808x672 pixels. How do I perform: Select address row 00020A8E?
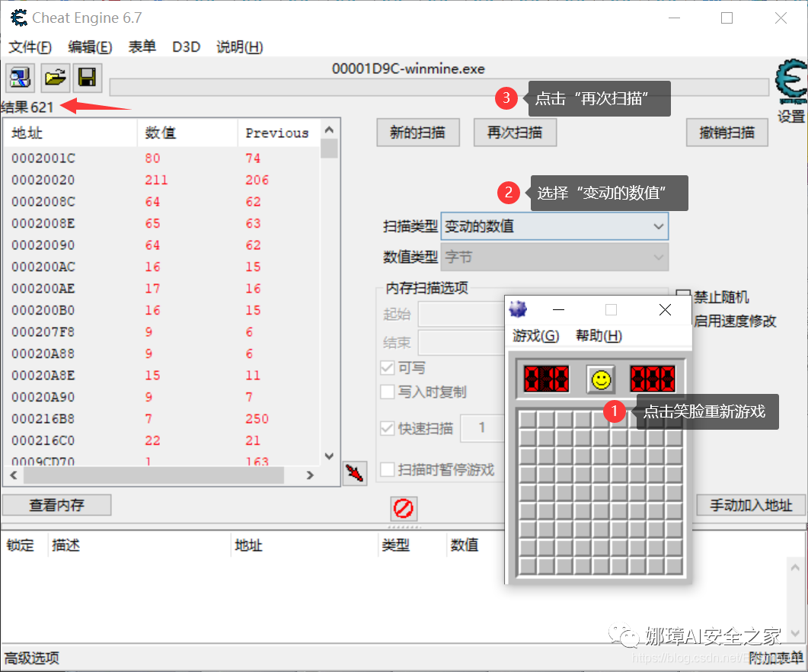162,375
